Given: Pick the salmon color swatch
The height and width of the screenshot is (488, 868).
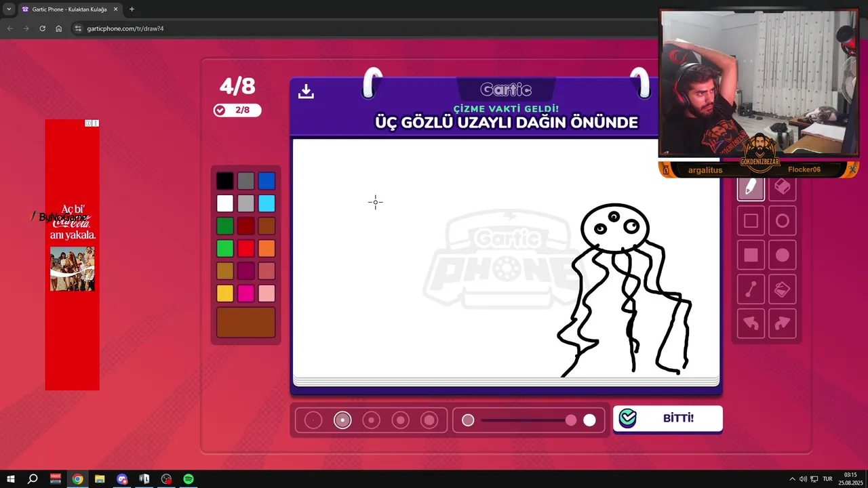Looking at the screenshot, I should pos(267,270).
